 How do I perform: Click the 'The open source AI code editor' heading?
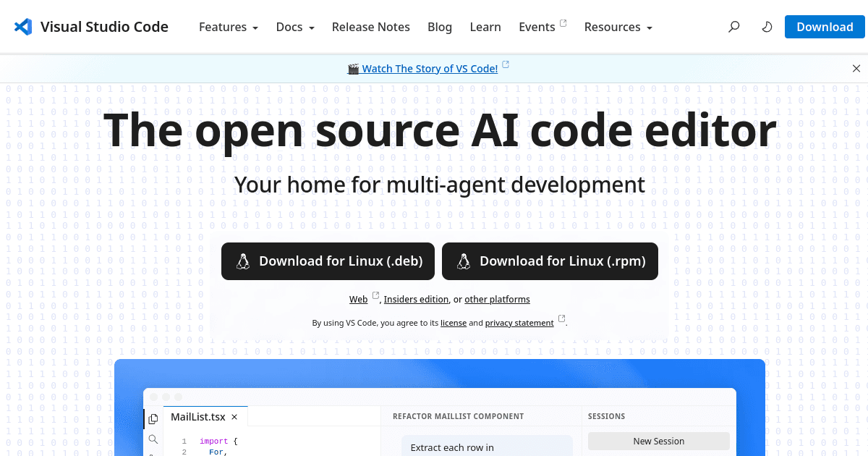(440, 131)
